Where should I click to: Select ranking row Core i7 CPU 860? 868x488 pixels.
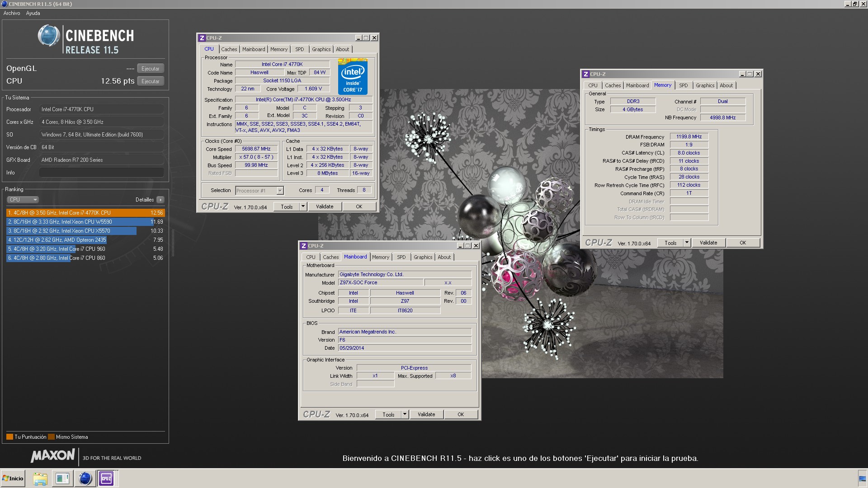pos(85,258)
